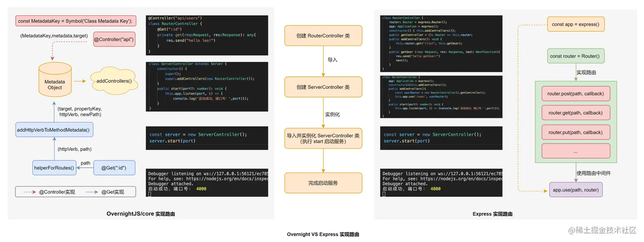This screenshot has height=242, width=644.
Task: Click the 'Express 实现路由' caption
Action: (x=492, y=214)
